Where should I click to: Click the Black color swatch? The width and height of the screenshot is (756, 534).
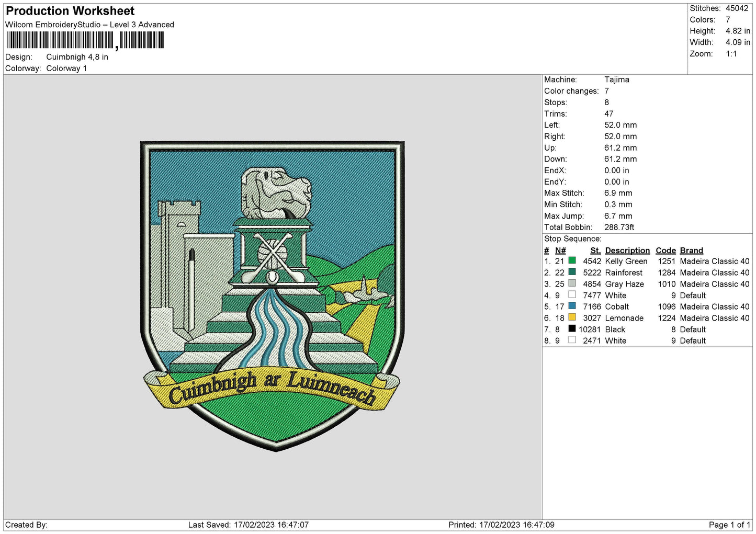(572, 329)
